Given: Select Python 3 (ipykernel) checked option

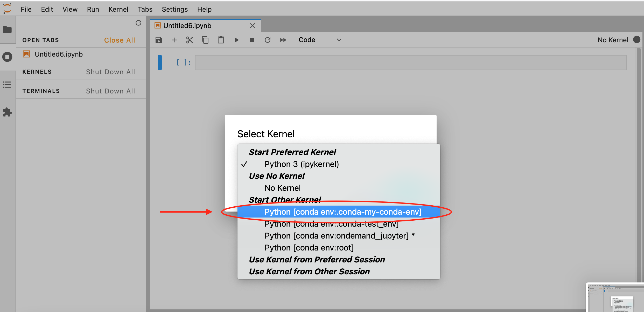Looking at the screenshot, I should tap(302, 164).
